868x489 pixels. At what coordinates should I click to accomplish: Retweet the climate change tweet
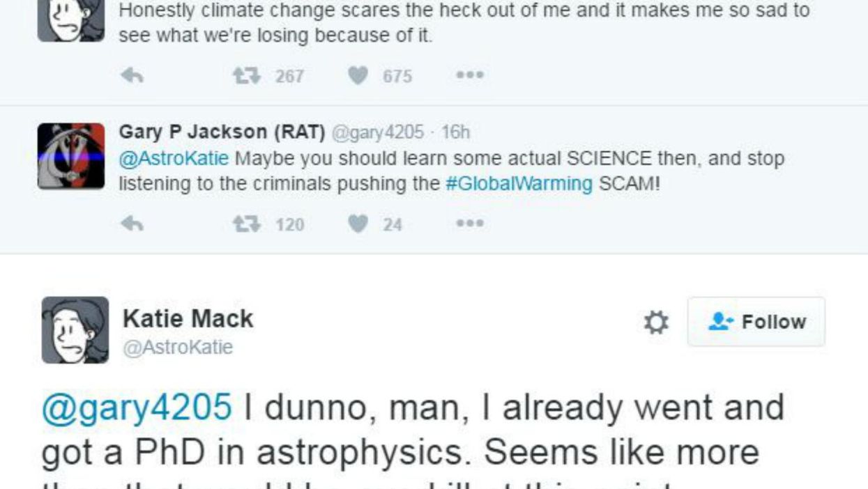click(x=244, y=76)
